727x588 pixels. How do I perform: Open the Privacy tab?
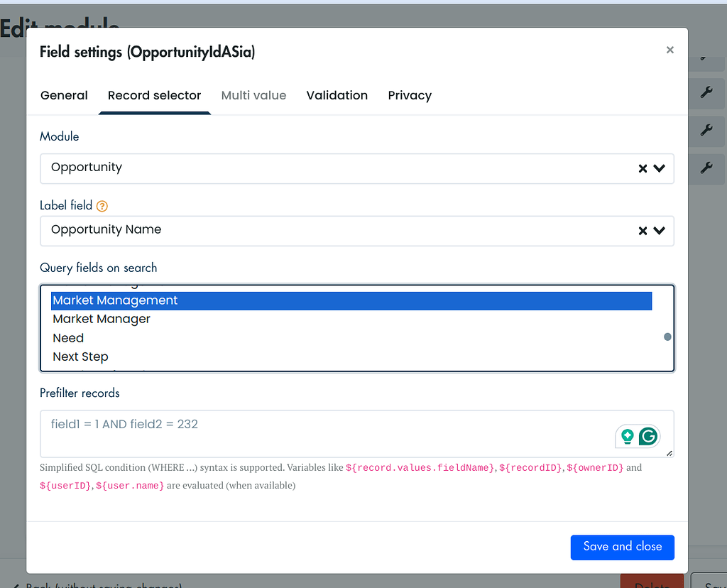(x=410, y=95)
